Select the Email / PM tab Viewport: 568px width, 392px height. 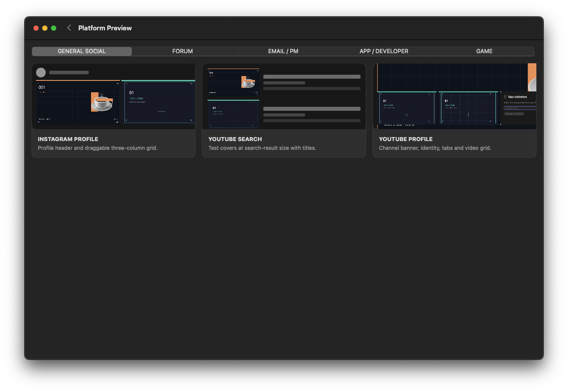[283, 51]
